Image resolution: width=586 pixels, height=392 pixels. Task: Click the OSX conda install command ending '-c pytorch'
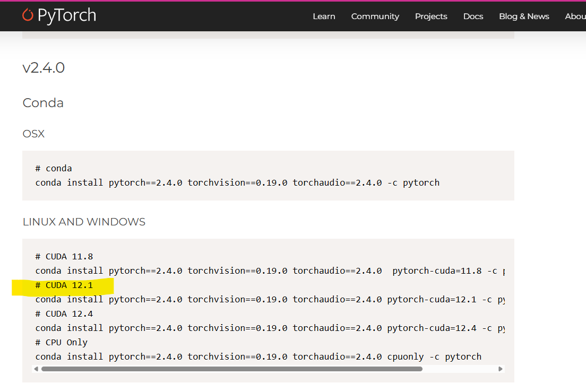[x=237, y=183]
